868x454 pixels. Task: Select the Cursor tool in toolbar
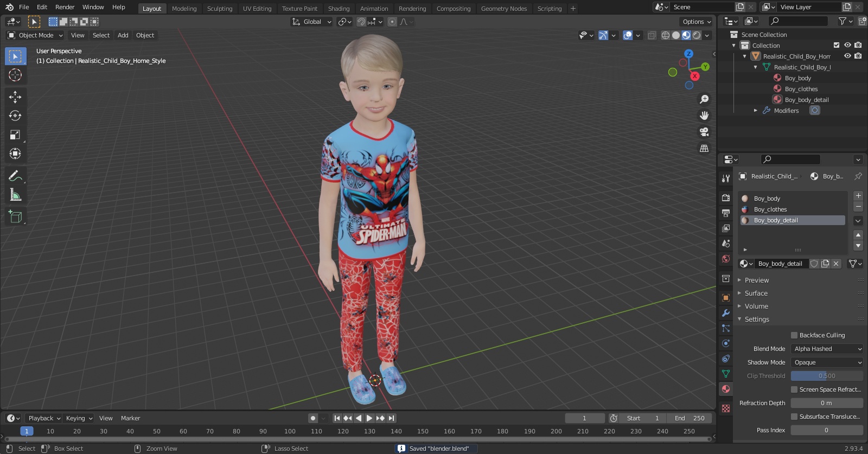(15, 75)
